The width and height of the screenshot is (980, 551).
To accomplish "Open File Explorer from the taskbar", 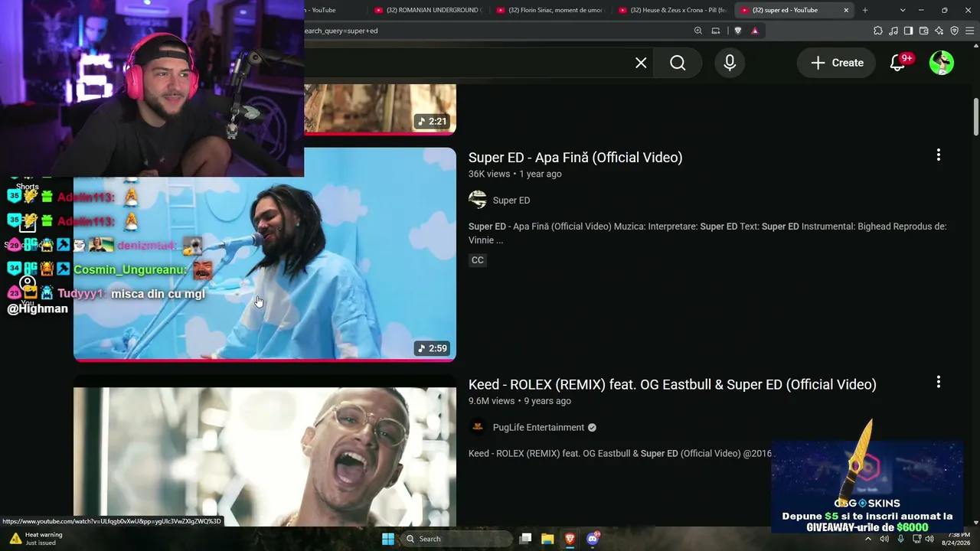I will 547,539.
